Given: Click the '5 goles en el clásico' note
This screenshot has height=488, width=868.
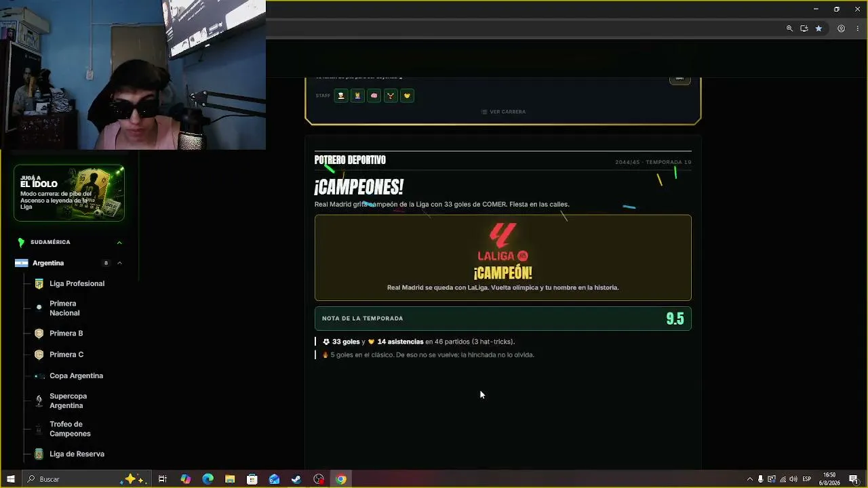Looking at the screenshot, I should 428,354.
